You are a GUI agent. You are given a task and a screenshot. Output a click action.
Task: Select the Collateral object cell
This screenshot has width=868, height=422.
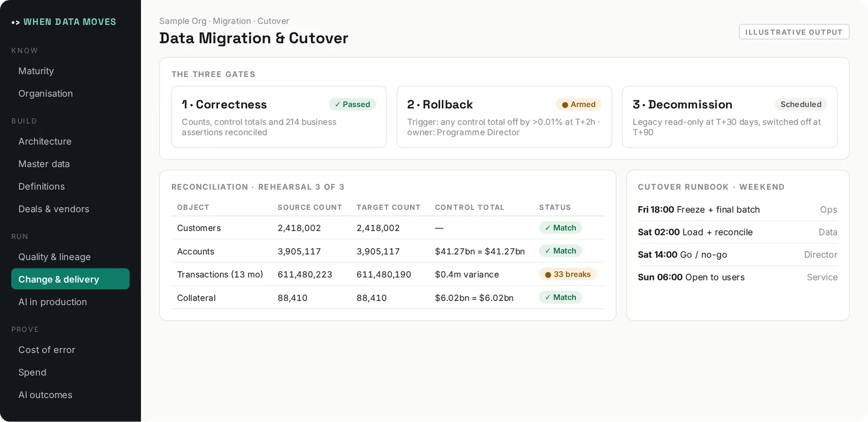pyautogui.click(x=196, y=298)
